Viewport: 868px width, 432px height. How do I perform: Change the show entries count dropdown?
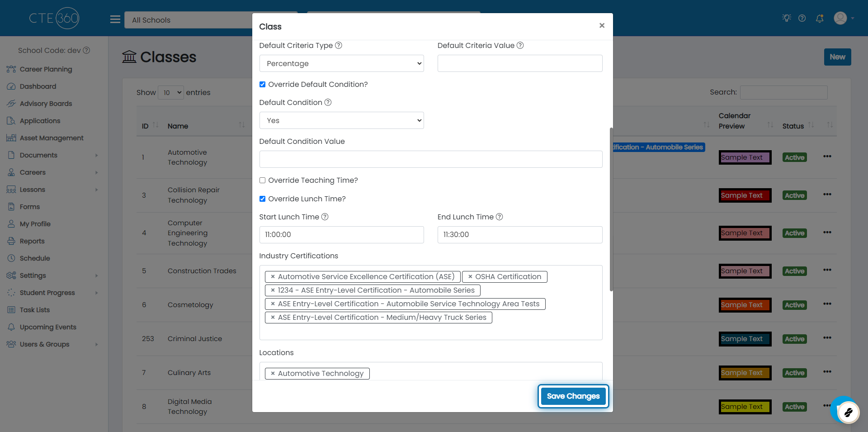pos(171,93)
